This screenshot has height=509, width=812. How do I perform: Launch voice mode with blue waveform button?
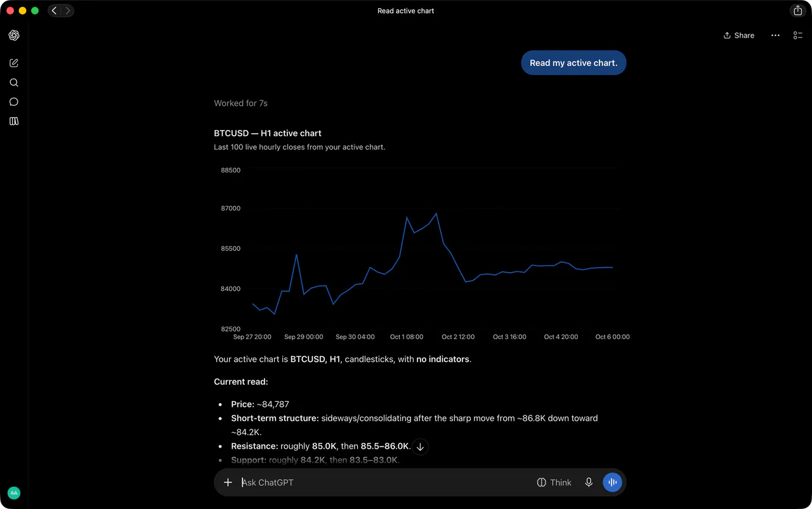pos(612,482)
